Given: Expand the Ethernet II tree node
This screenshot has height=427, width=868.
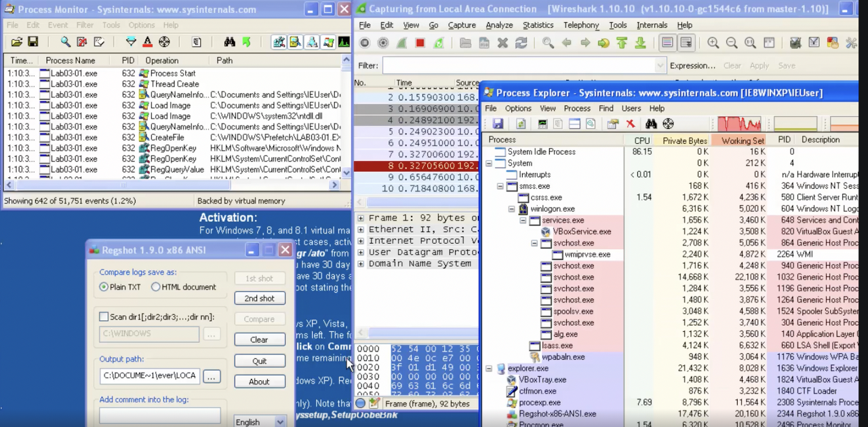Looking at the screenshot, I should point(361,229).
